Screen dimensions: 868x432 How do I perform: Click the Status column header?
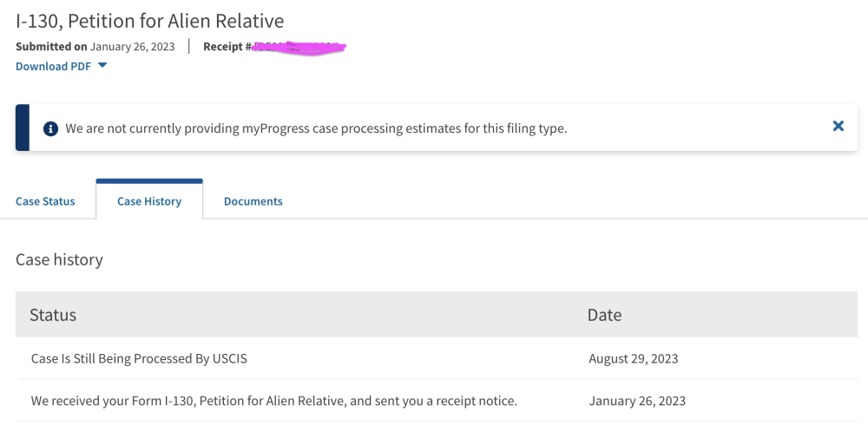click(53, 315)
